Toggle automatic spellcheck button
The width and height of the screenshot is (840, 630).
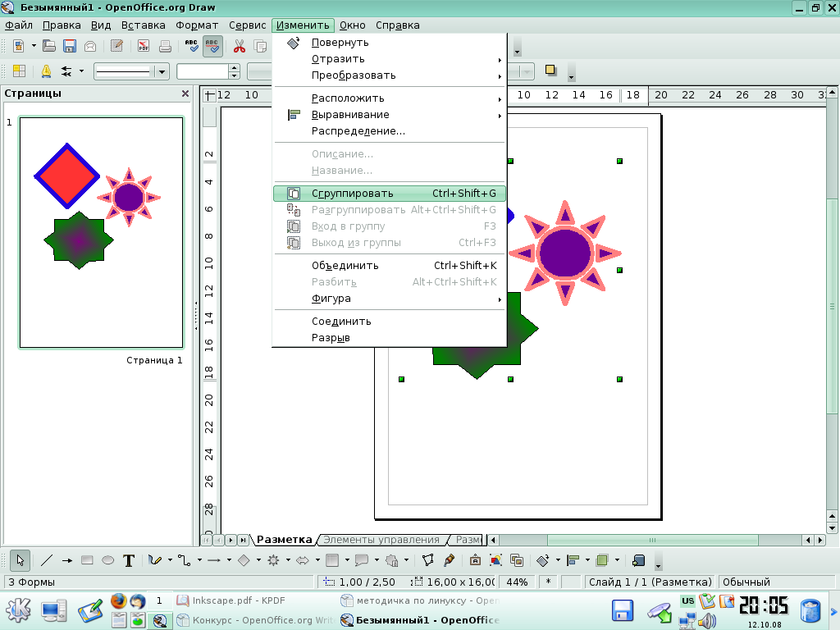point(212,46)
